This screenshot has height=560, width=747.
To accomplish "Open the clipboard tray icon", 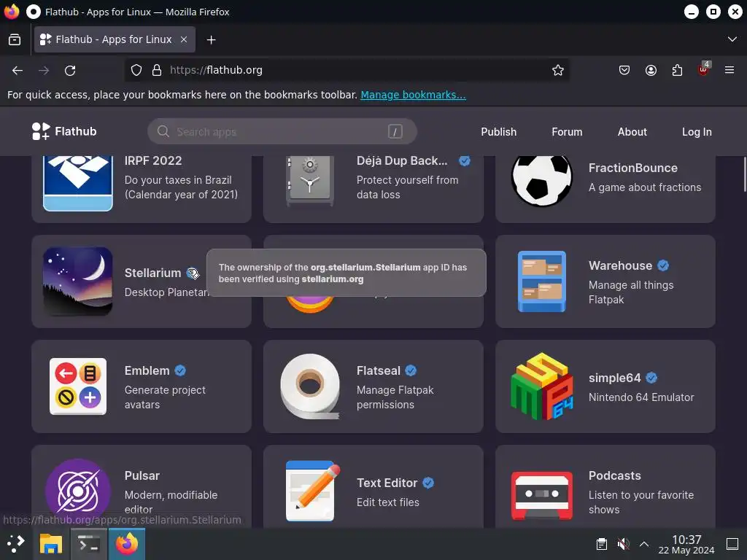I will coord(602,544).
